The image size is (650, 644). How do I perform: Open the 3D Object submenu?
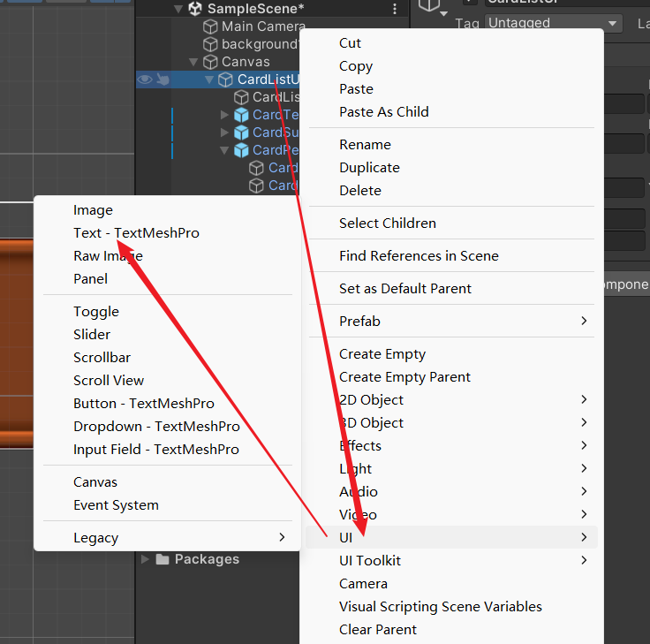[451, 423]
